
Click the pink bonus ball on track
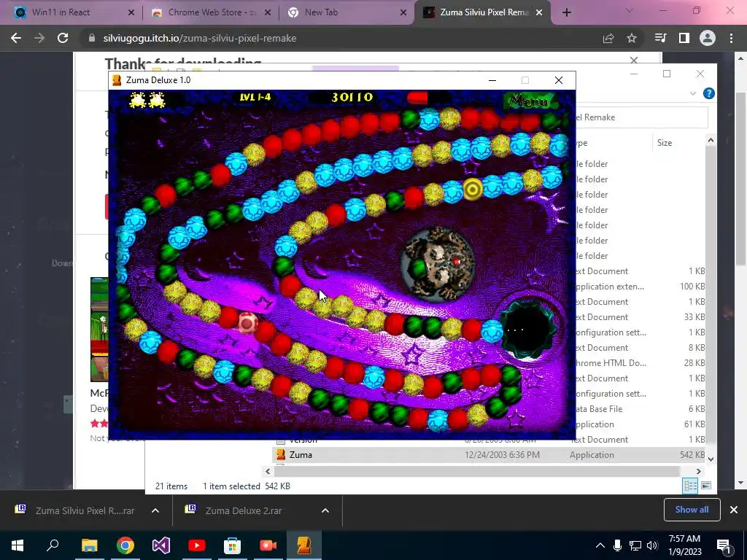tap(247, 323)
